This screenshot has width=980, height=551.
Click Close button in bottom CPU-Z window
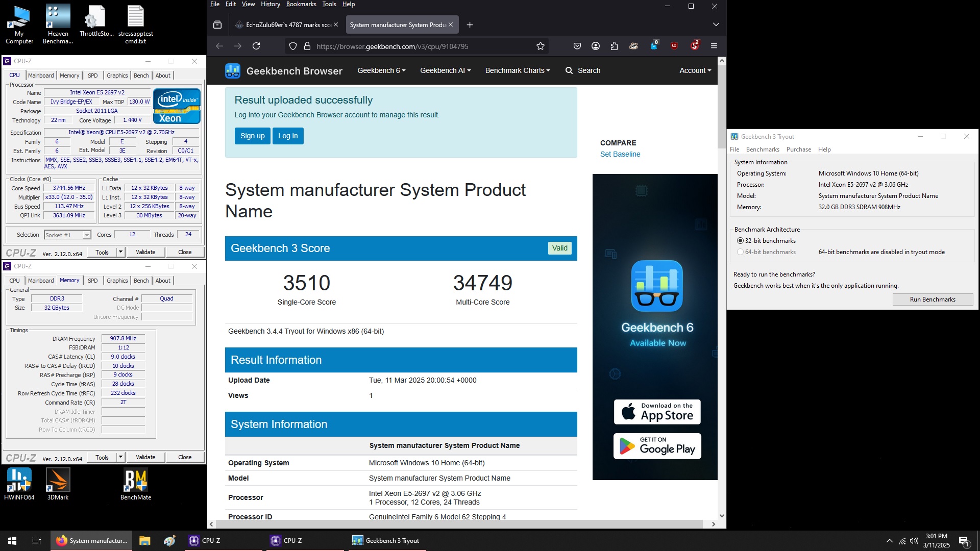click(185, 457)
